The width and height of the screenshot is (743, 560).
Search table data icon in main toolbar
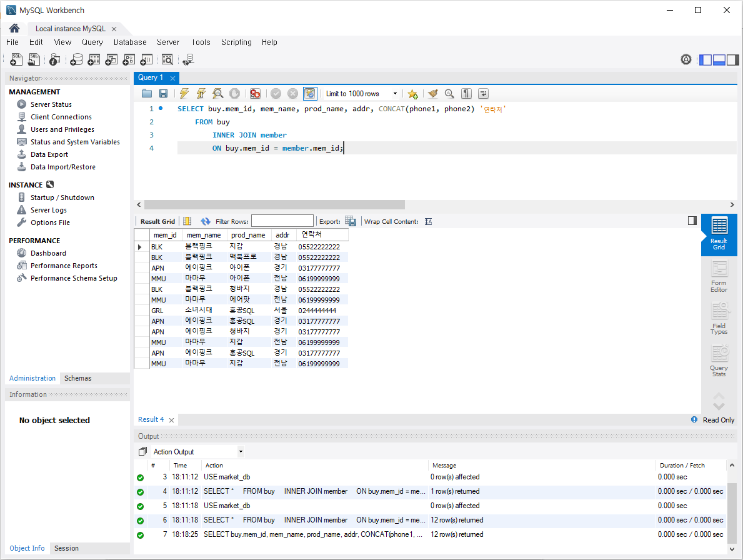167,60
